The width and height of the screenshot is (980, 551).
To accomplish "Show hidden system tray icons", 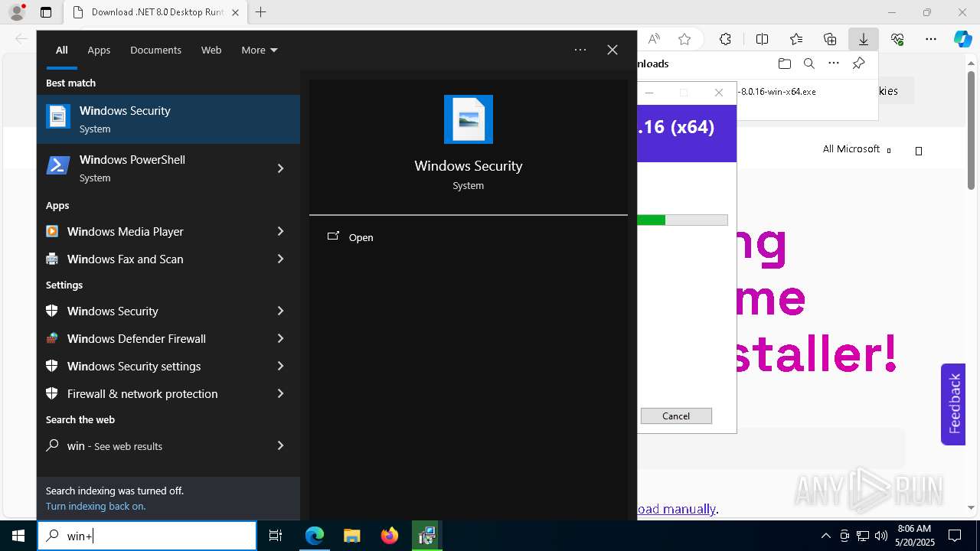I will point(825,536).
